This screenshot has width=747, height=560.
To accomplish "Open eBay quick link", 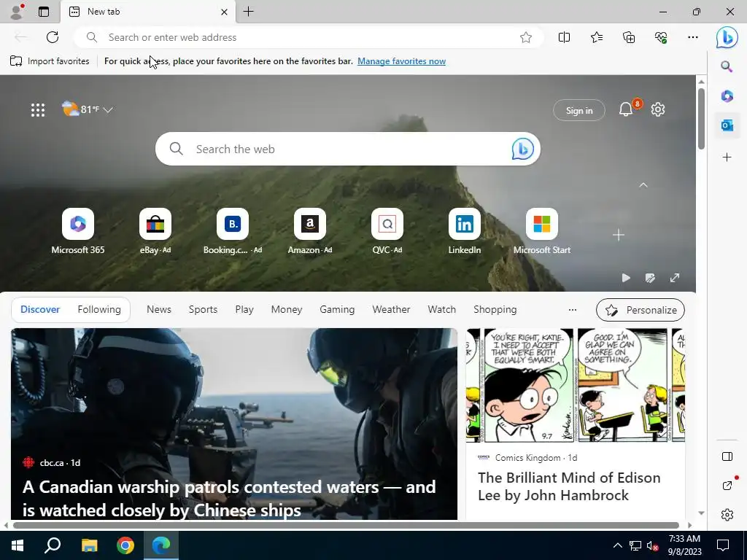I will coord(155,231).
